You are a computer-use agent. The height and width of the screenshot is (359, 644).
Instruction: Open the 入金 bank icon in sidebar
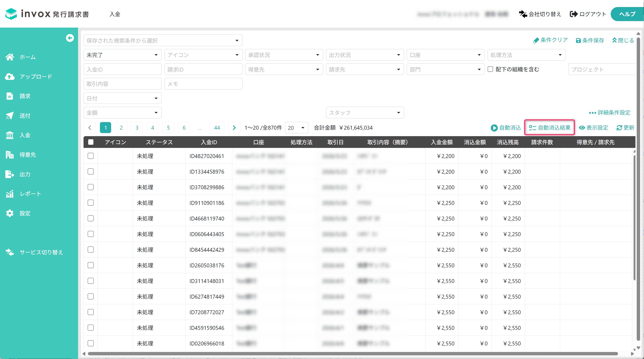pos(10,135)
